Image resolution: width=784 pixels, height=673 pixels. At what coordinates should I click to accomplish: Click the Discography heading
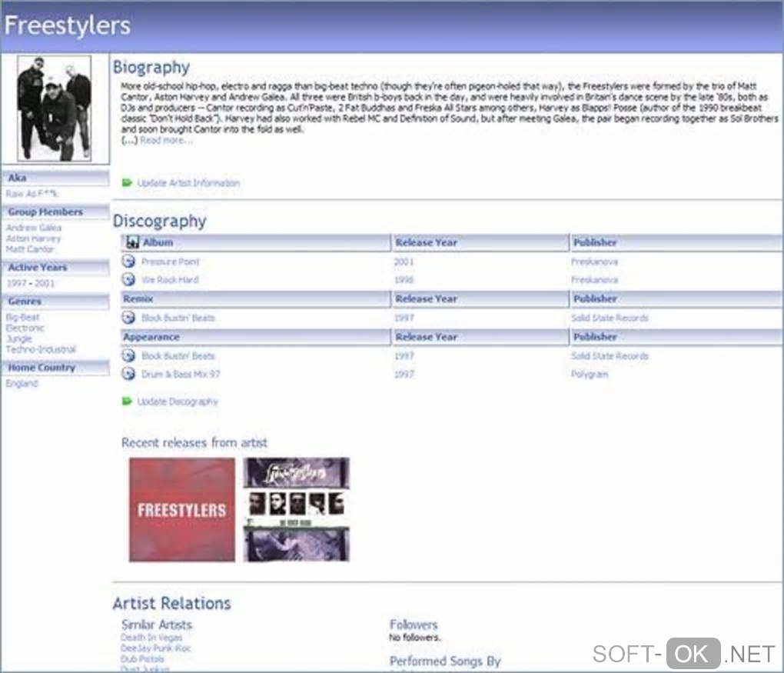(x=160, y=222)
